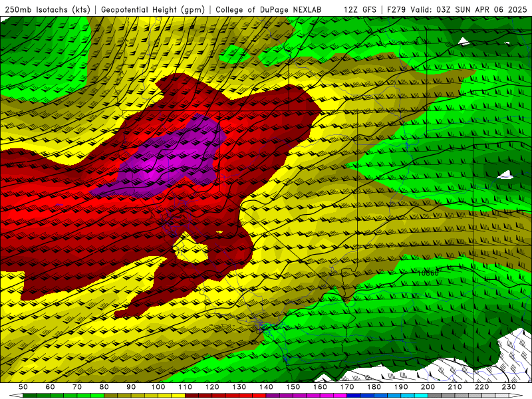Click the 170 value on the color scale

(347, 387)
